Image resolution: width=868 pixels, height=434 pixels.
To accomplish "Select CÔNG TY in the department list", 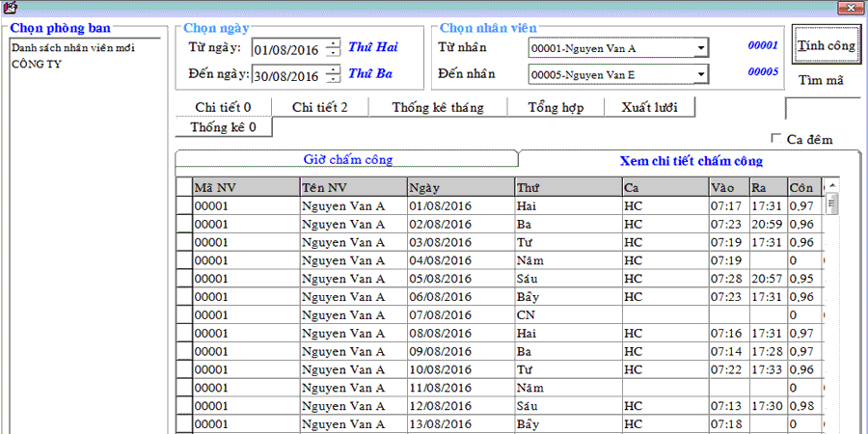I will click(x=37, y=65).
